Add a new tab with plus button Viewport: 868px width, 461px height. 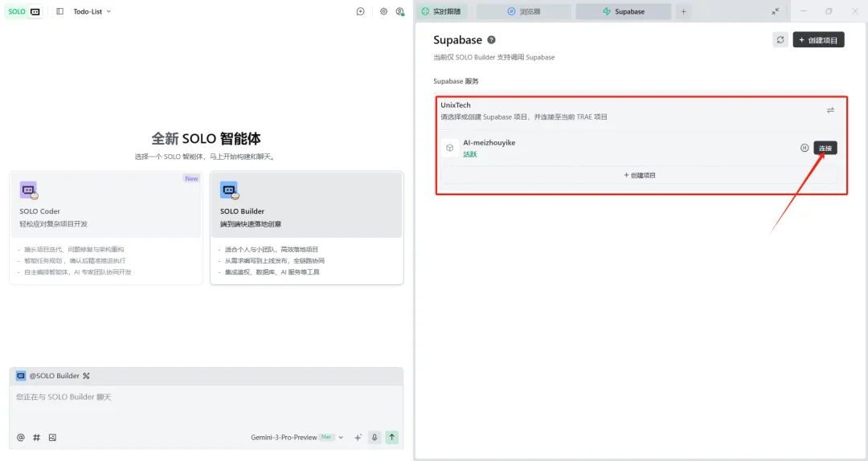pos(684,11)
